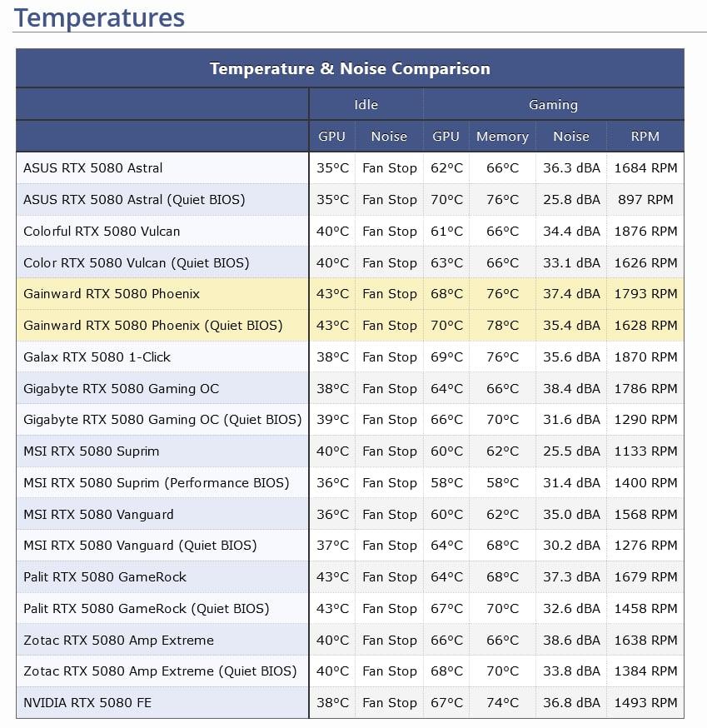Select the "Gaming" column group header

pyautogui.click(x=553, y=105)
